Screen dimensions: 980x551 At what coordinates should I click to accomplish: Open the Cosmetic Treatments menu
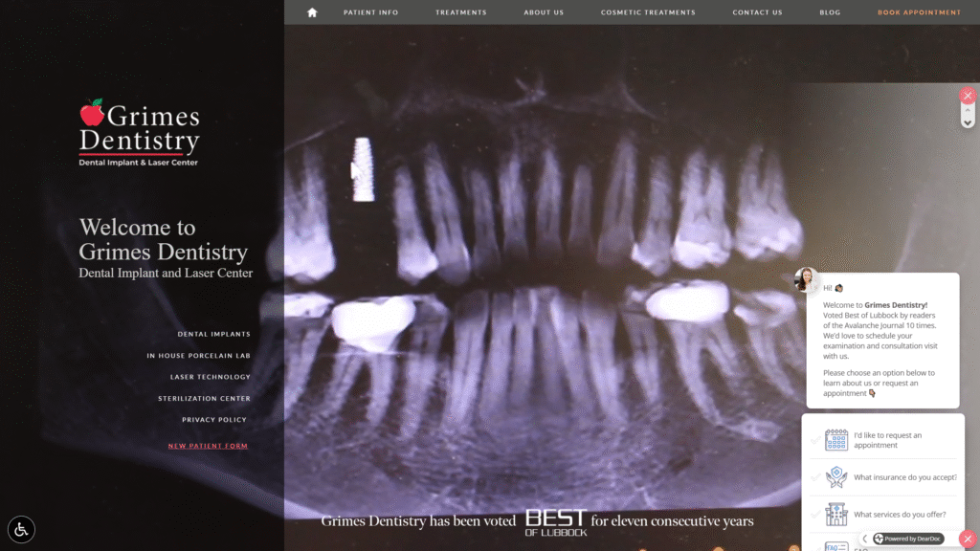click(648, 12)
